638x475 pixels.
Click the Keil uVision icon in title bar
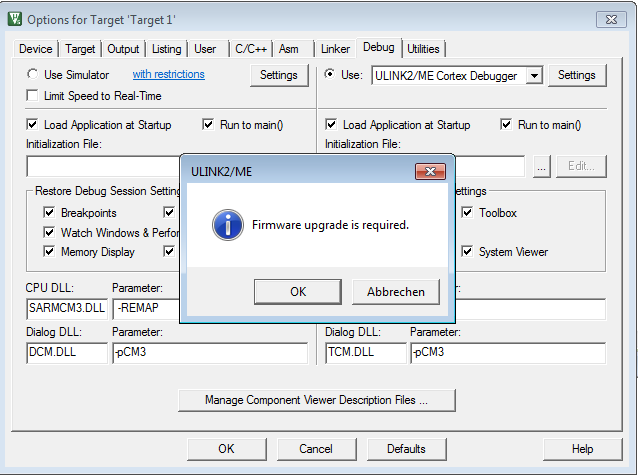[x=15, y=19]
